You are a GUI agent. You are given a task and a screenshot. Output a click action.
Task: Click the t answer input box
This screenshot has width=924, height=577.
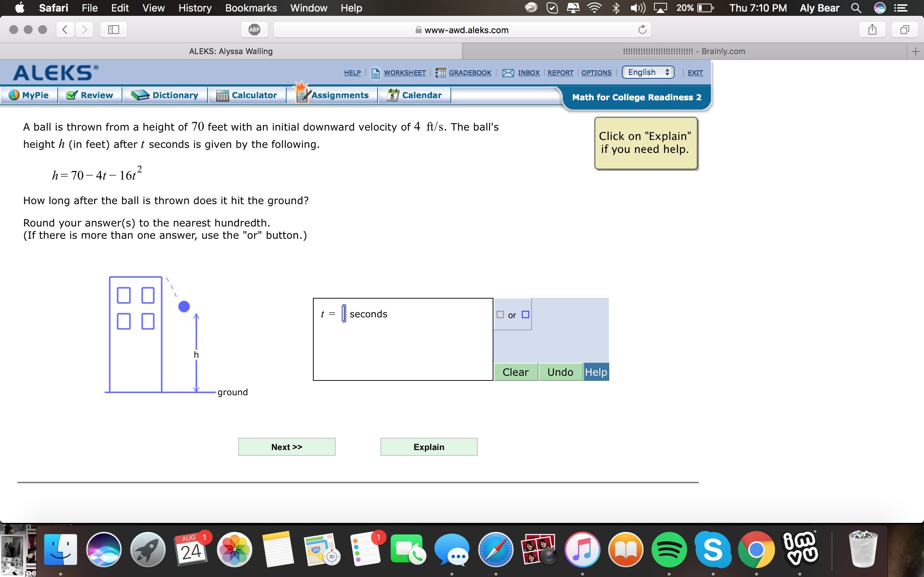click(x=344, y=314)
